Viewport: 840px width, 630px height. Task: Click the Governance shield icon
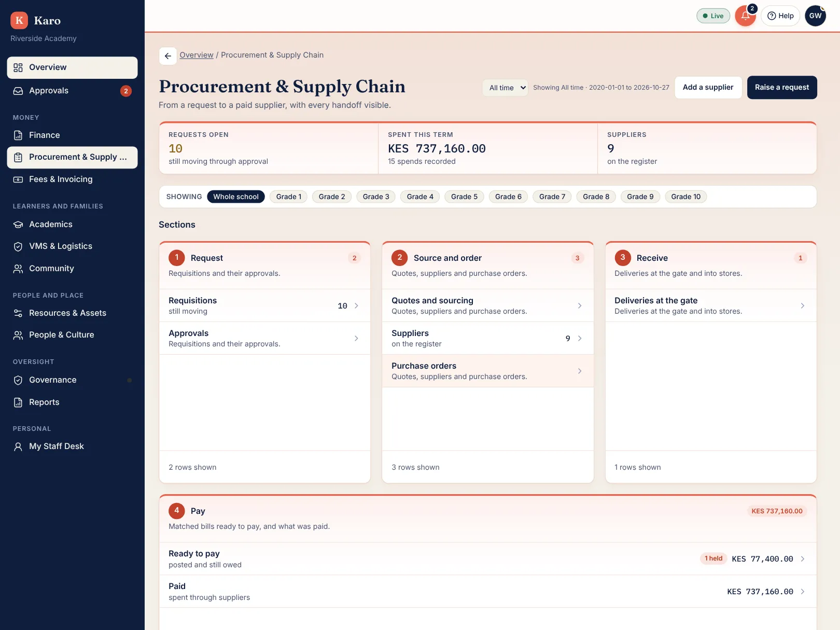pyautogui.click(x=18, y=380)
